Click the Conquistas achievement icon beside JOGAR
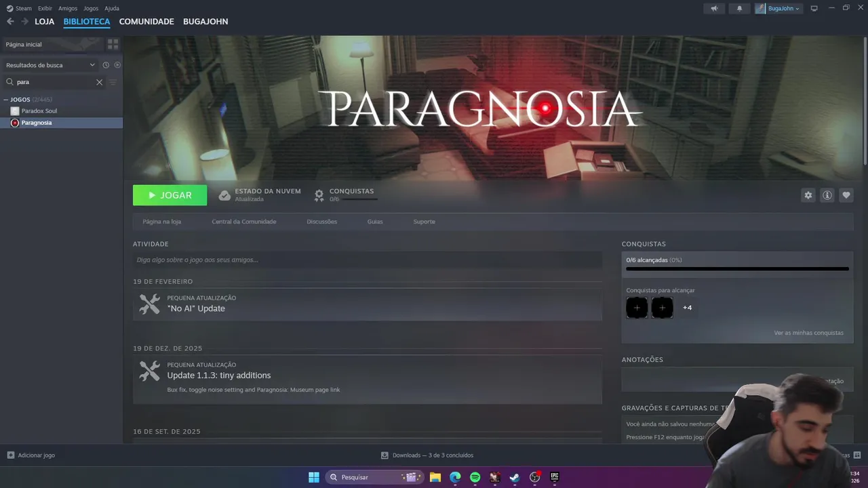Viewport: 868px width, 488px height. click(319, 195)
